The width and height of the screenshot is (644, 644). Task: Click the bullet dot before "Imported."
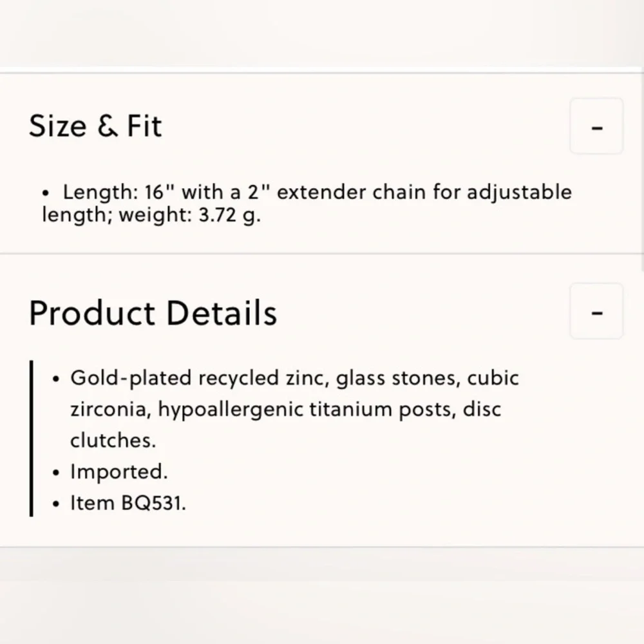coord(58,473)
